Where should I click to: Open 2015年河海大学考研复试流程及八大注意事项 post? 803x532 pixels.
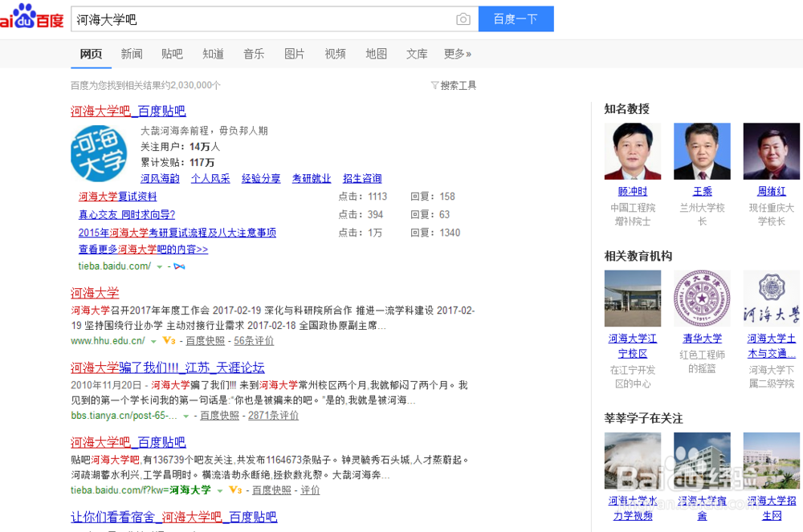pos(177,233)
